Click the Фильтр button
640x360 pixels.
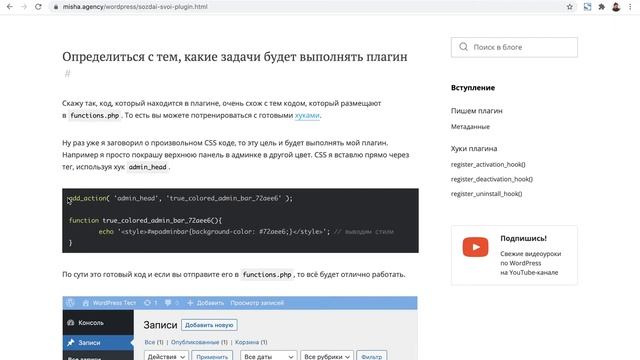[x=371, y=356]
